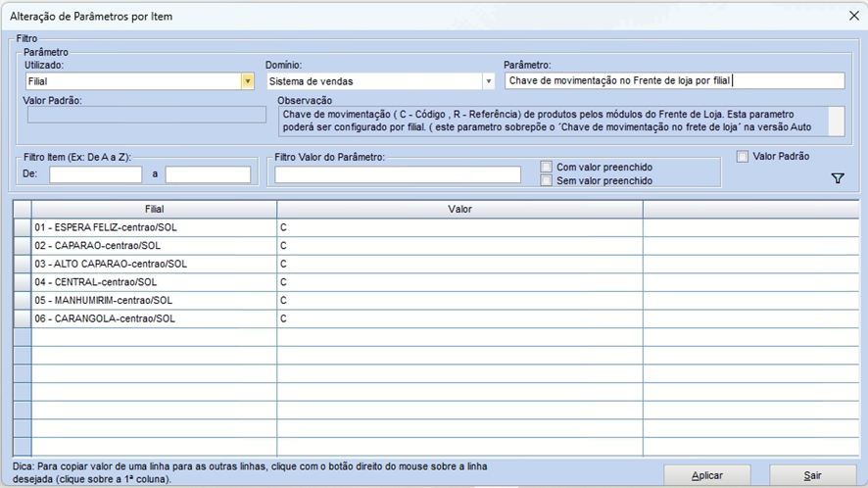Click row selector for 06 - CARANGOLA
Viewport: 868px width, 488px height.
click(x=22, y=318)
